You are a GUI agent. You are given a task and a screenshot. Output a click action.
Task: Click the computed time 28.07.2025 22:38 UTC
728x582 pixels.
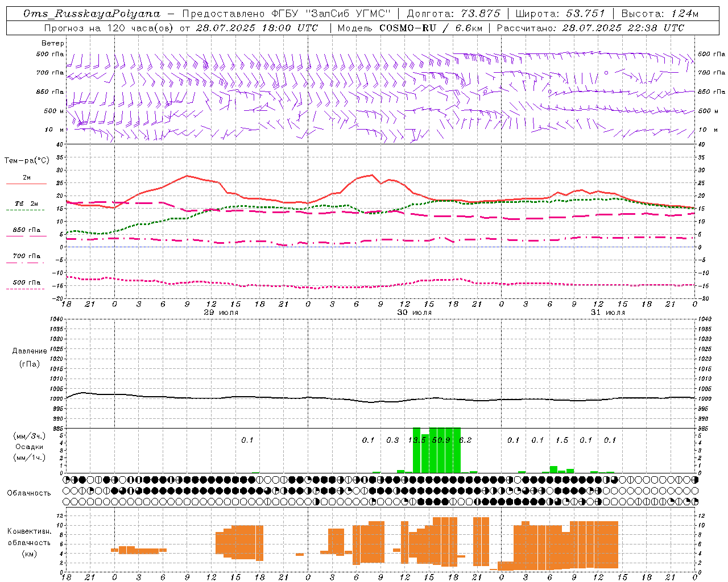coord(623,28)
